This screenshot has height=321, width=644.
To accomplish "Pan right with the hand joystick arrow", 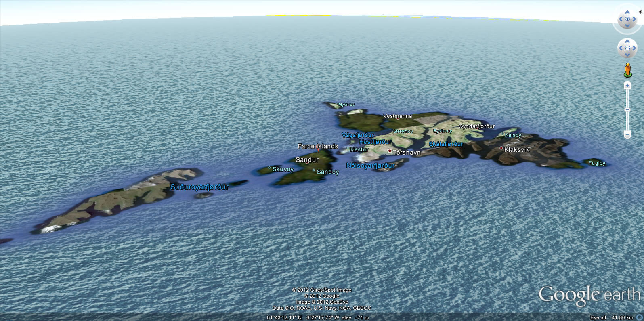I will pos(634,48).
